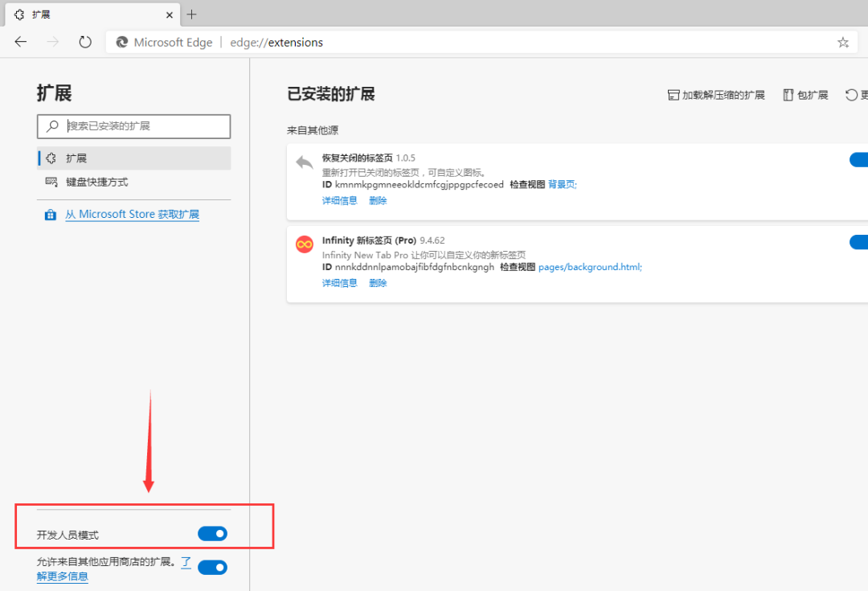Click the ID kmnmkpgmneeokldcmfcgjppgpcfecoed text

click(413, 184)
